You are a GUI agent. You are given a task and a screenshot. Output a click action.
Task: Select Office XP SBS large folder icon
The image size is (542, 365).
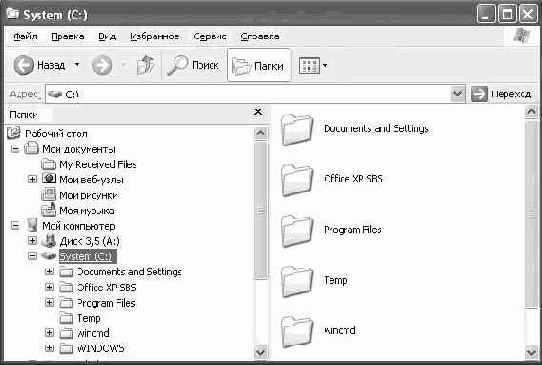pos(297,180)
